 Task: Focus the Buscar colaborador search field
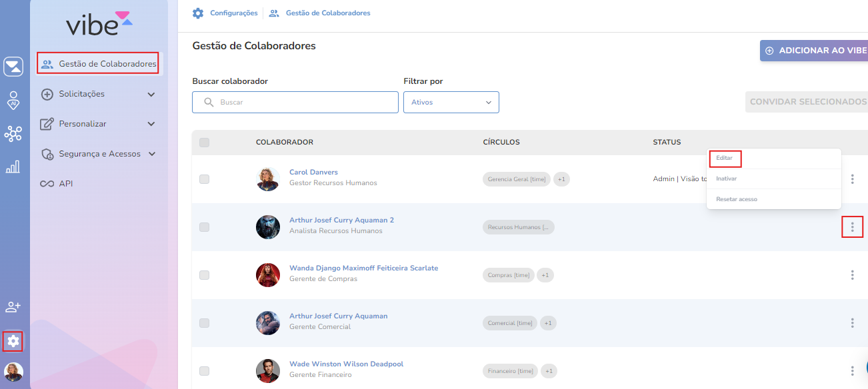295,103
